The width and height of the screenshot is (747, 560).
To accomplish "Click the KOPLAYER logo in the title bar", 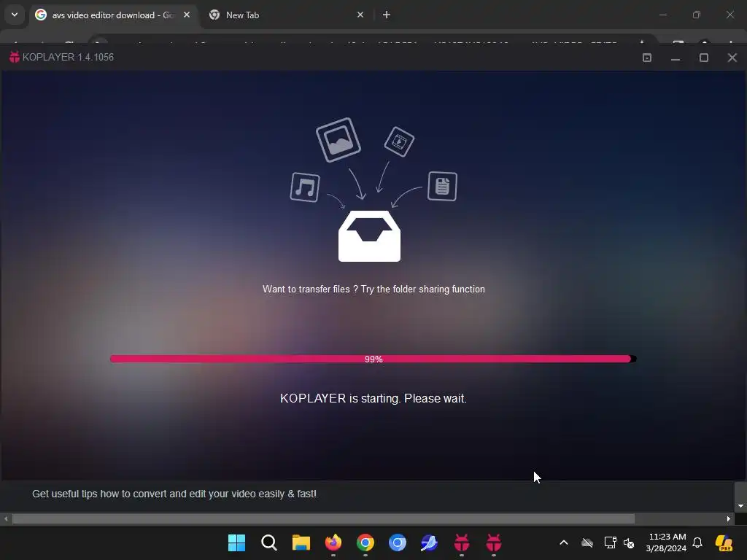I will [15, 57].
